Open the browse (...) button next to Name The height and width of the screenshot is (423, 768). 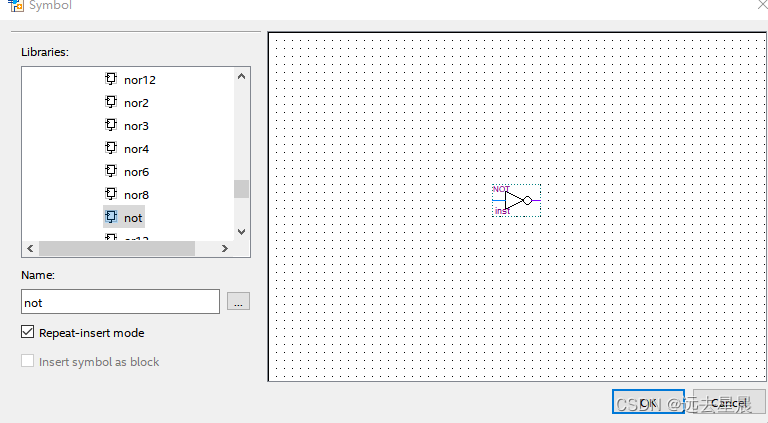click(x=239, y=302)
